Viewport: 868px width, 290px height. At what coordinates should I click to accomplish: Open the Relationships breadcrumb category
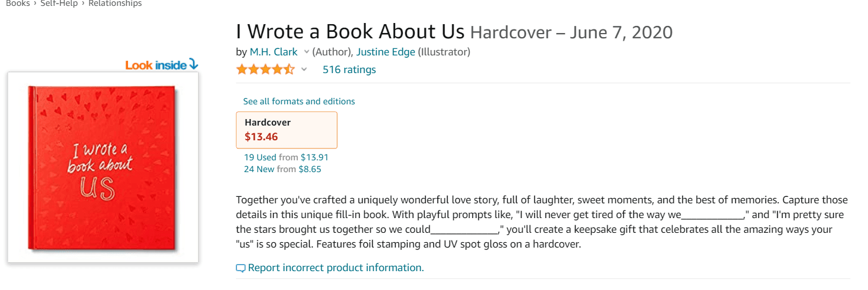115,4
